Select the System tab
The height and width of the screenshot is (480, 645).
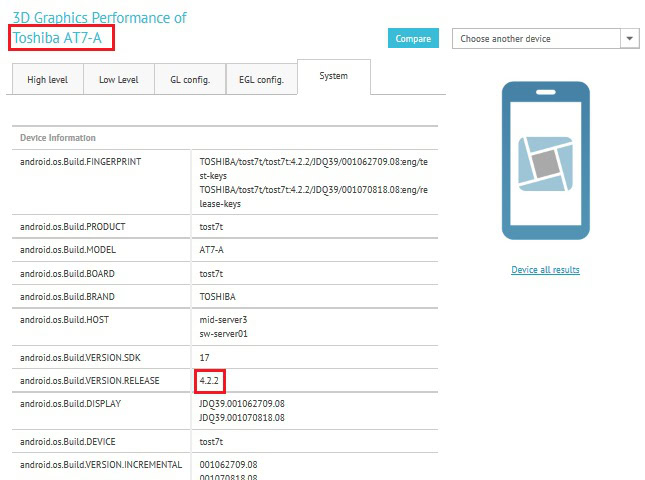coord(334,76)
